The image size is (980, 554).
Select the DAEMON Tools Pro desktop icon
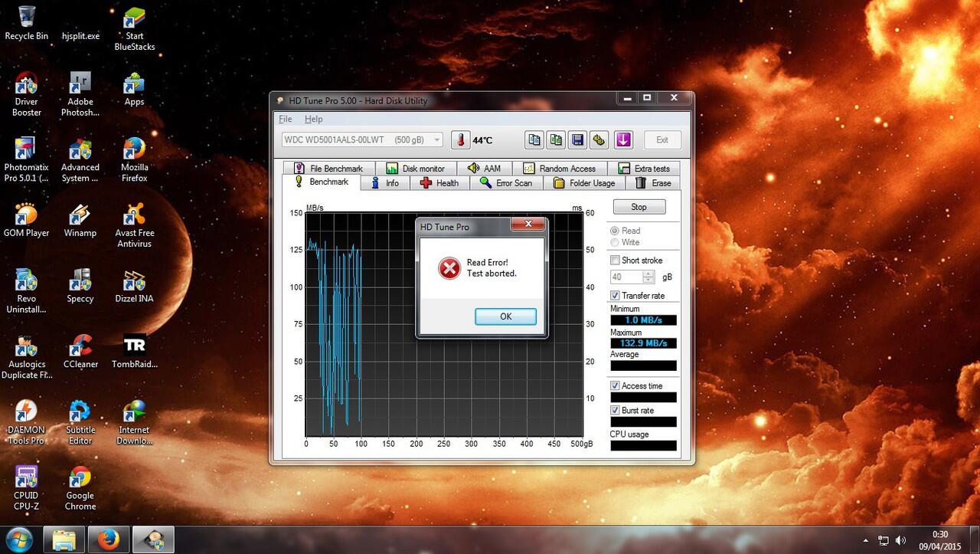click(27, 422)
